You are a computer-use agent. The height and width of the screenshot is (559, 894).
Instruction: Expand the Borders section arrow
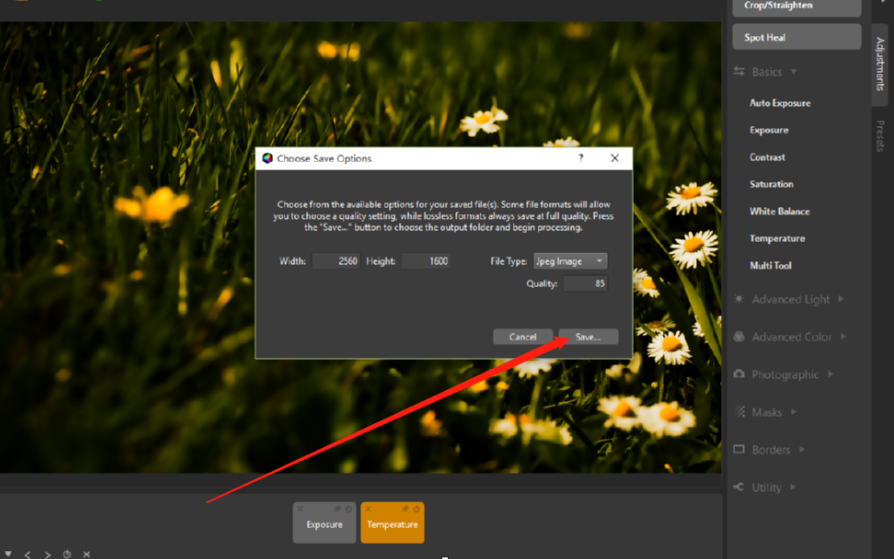coord(802,449)
